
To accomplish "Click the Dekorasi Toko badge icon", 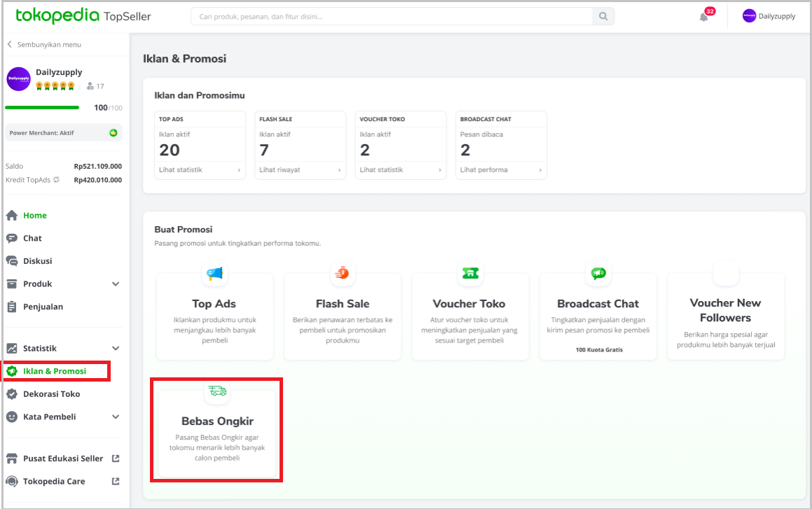I will (12, 393).
